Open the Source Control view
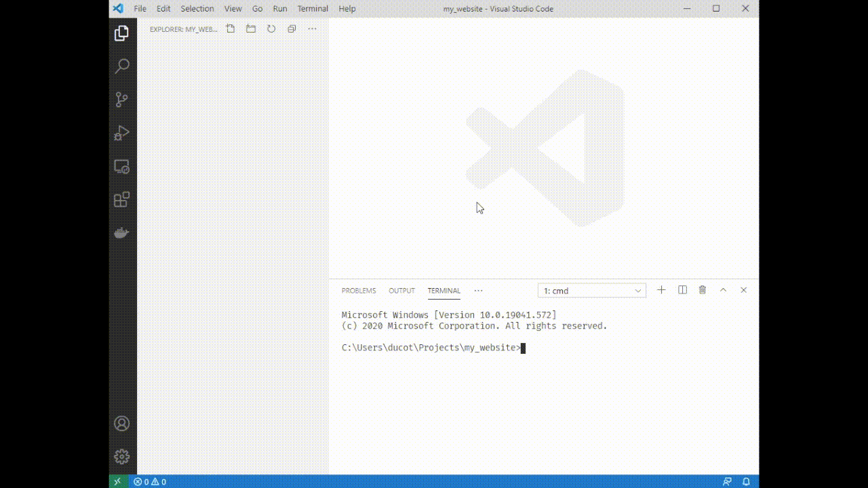The image size is (868, 488). [122, 99]
